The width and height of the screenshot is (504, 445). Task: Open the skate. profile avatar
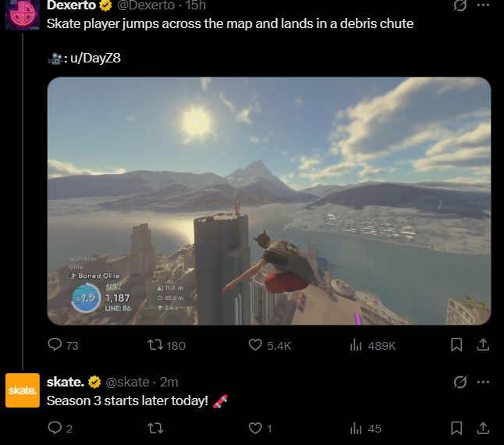pyautogui.click(x=23, y=390)
